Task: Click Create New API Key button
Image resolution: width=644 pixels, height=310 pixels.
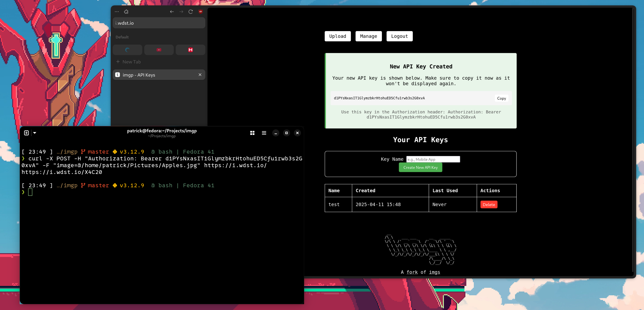Action: tap(420, 167)
